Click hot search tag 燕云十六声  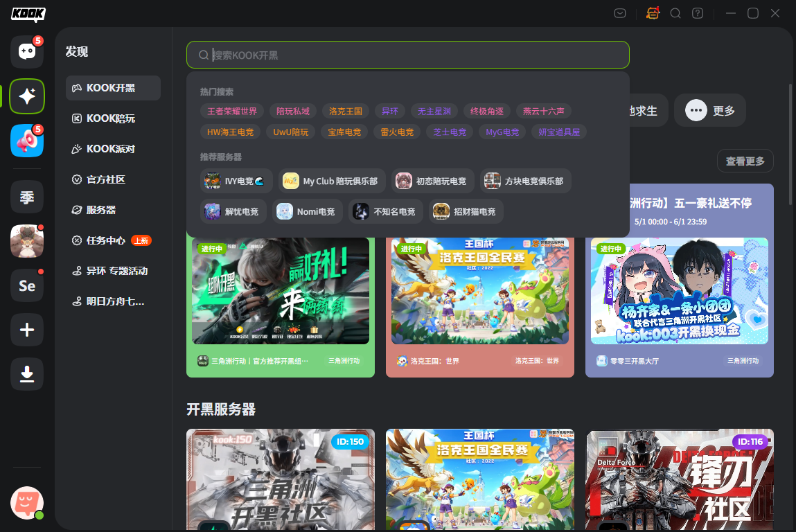pos(544,111)
